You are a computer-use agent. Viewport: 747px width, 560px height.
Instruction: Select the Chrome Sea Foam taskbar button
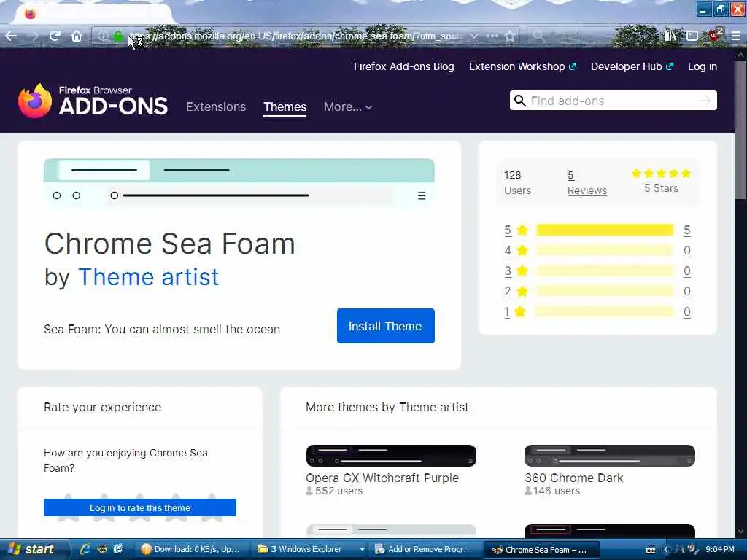coord(541,549)
